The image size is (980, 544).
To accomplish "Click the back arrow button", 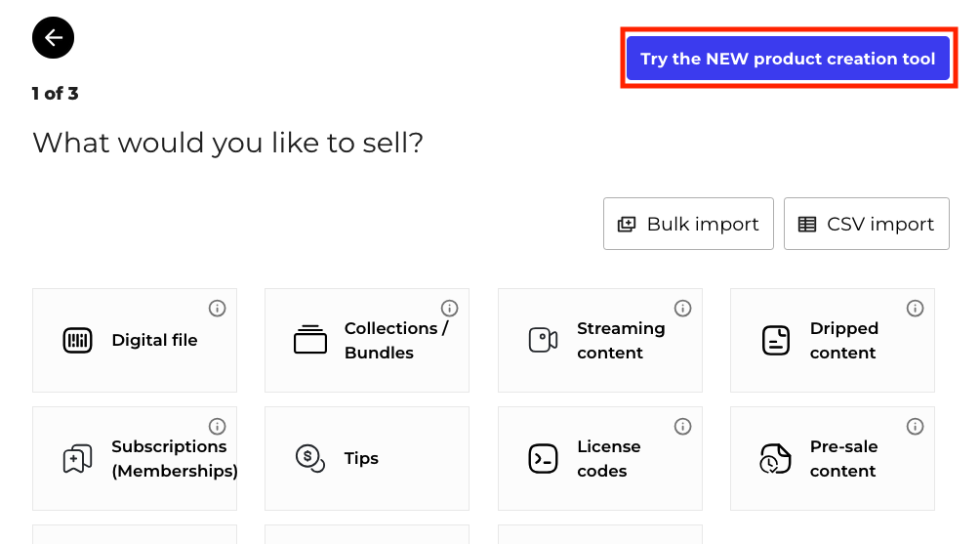I will (x=53, y=38).
